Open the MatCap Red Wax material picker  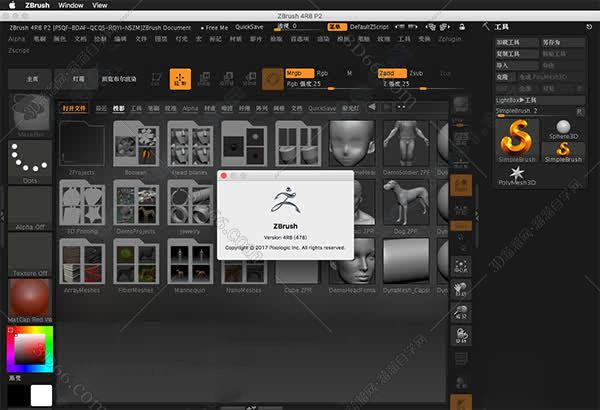30,301
